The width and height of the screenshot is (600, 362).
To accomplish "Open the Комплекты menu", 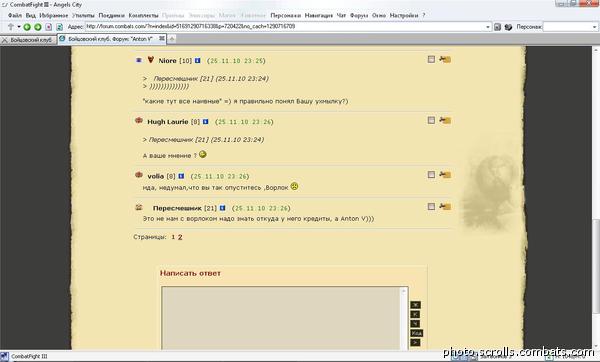I will pos(143,16).
